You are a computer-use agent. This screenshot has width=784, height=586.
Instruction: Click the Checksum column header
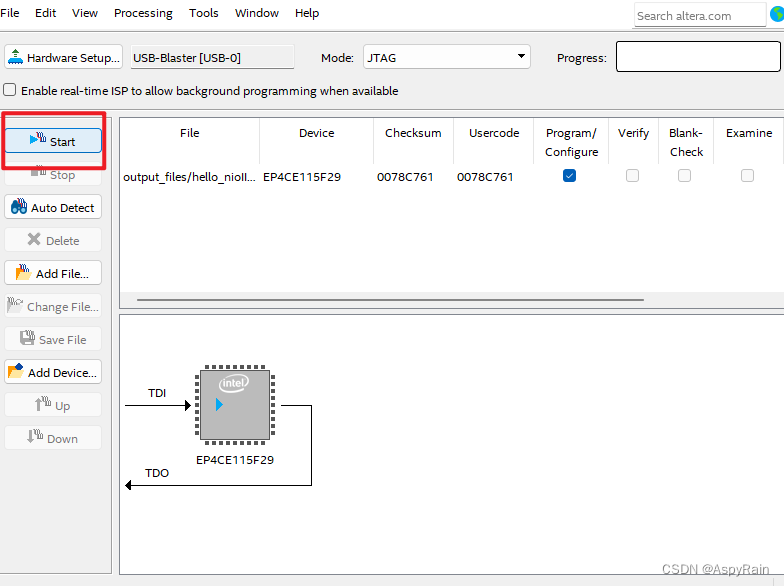coord(413,142)
